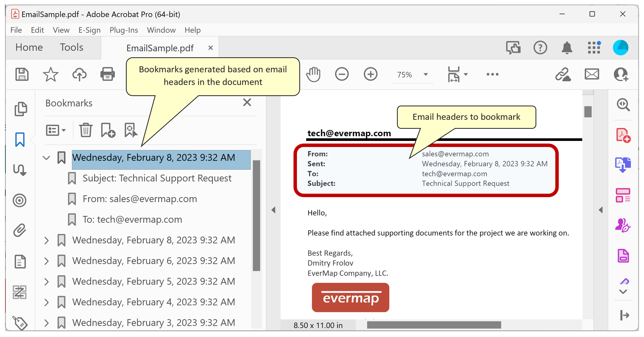This screenshot has height=337, width=644.
Task: Show more tools with the ellipsis
Action: [x=492, y=74]
